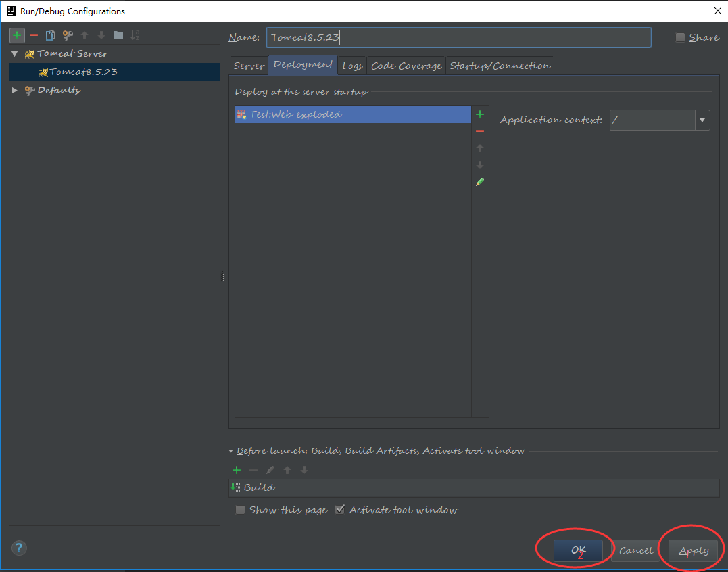Add artifact to deployment list
728x572 pixels.
tap(480, 114)
